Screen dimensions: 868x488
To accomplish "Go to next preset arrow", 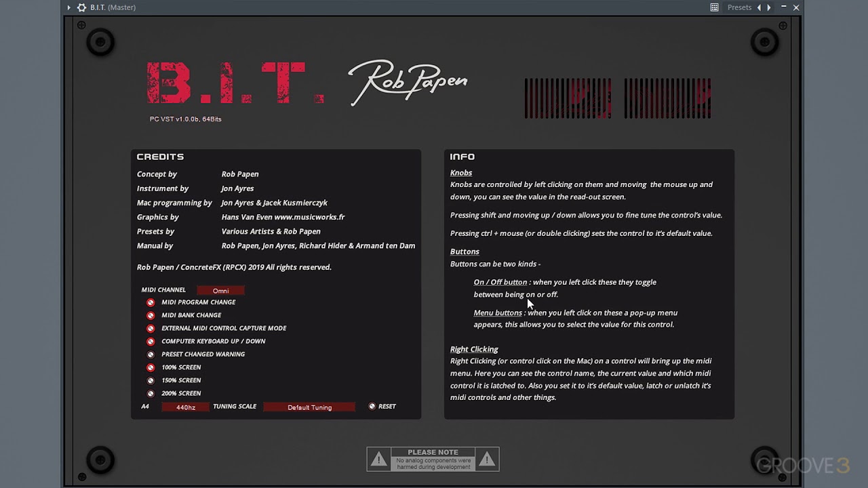I will (769, 7).
